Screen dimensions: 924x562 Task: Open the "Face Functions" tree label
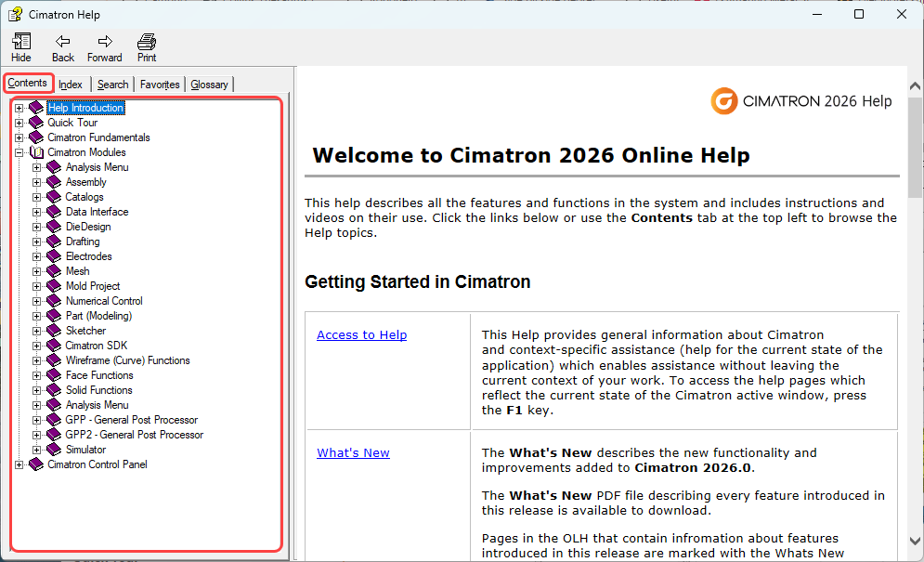pos(99,375)
